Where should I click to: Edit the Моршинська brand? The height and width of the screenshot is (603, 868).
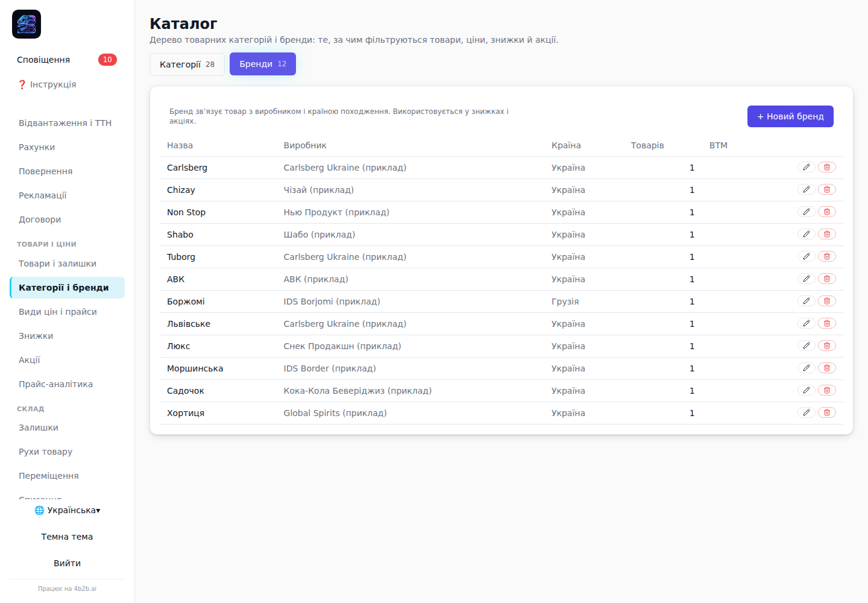click(806, 368)
